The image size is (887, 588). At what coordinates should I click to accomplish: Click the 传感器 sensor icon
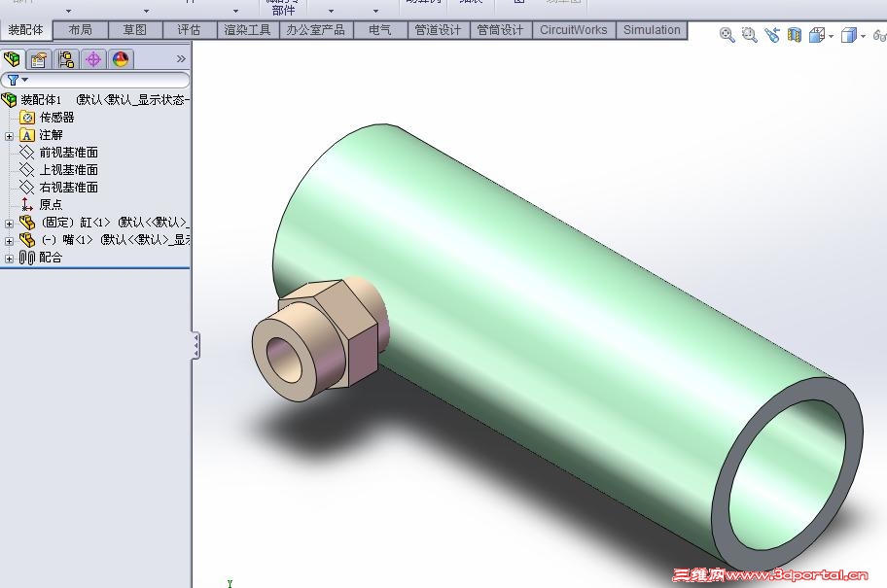point(27,118)
